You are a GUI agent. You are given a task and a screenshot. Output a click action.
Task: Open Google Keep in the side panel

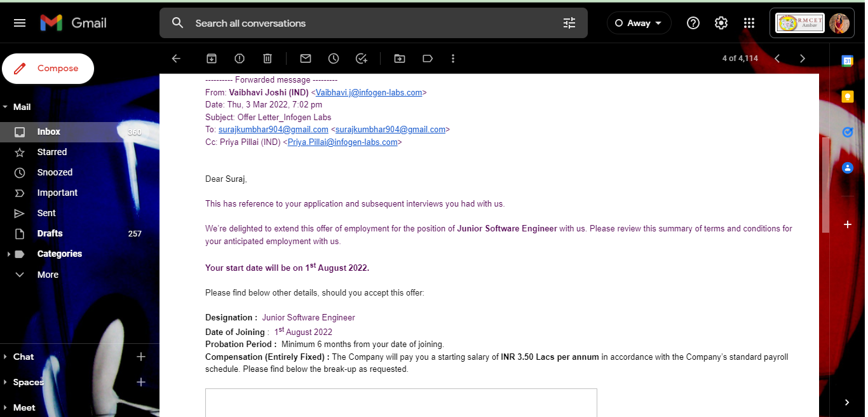coord(847,97)
